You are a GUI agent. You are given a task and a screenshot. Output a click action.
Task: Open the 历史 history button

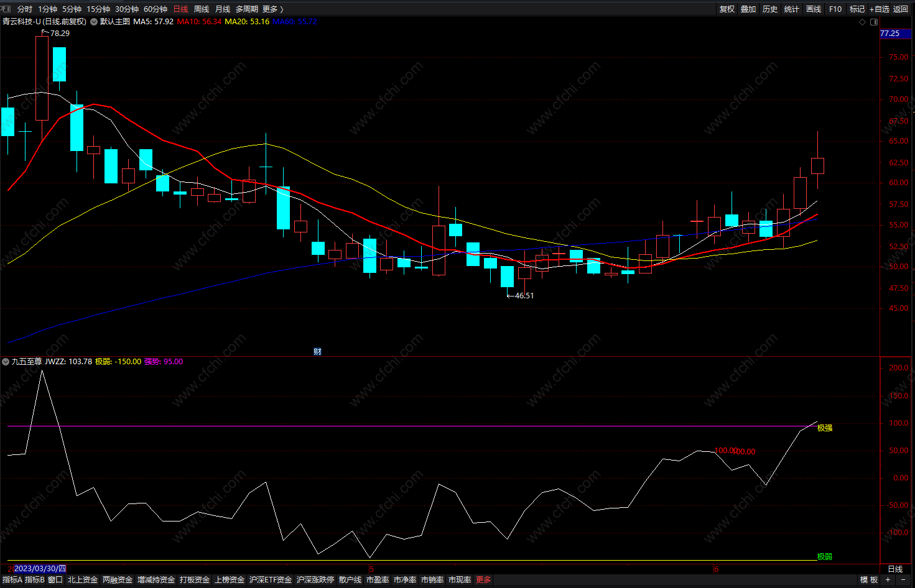pyautogui.click(x=770, y=9)
